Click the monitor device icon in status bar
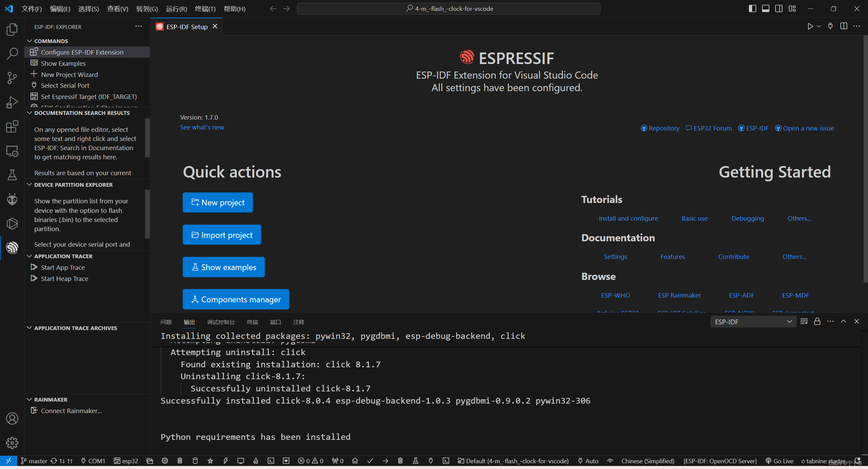This screenshot has height=469, width=868. pos(240,461)
